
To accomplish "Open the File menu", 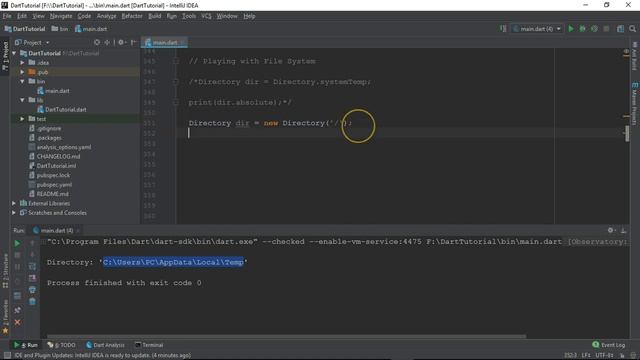I will [7, 16].
